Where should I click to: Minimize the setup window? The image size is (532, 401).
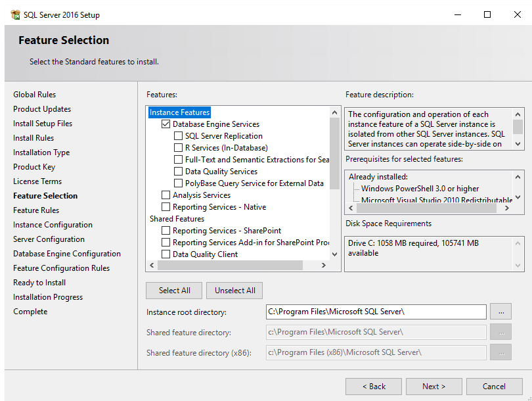pos(458,14)
